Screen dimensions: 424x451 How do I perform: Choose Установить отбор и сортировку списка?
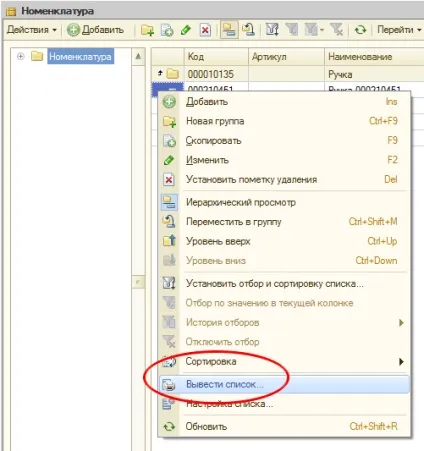click(284, 283)
